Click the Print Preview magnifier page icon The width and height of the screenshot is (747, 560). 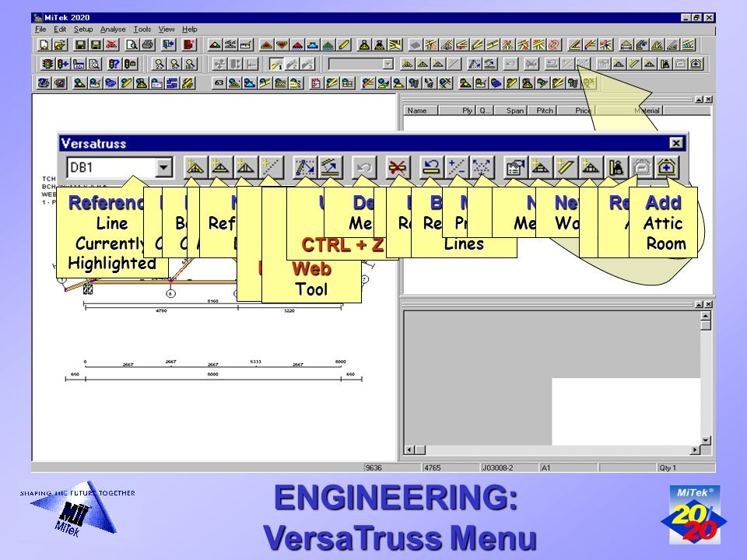point(132,45)
